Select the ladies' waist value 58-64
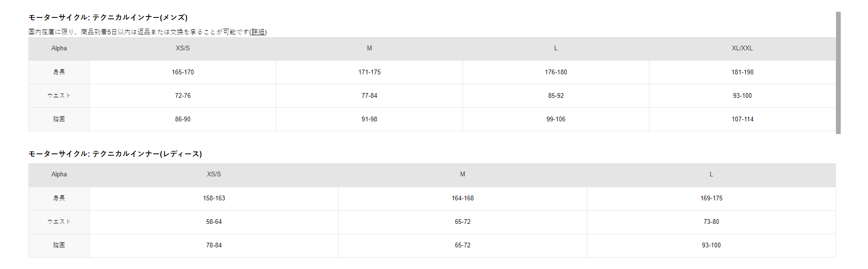The image size is (868, 269). [214, 222]
